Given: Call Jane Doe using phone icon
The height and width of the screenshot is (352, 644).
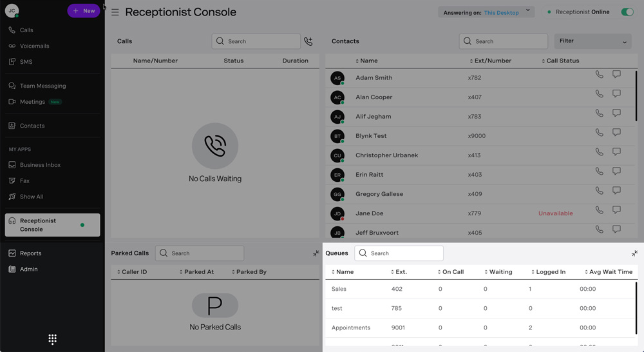Looking at the screenshot, I should click(x=599, y=210).
